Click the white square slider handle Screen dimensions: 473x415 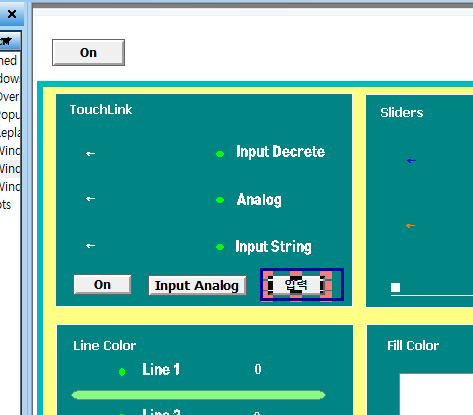pyautogui.click(x=395, y=287)
